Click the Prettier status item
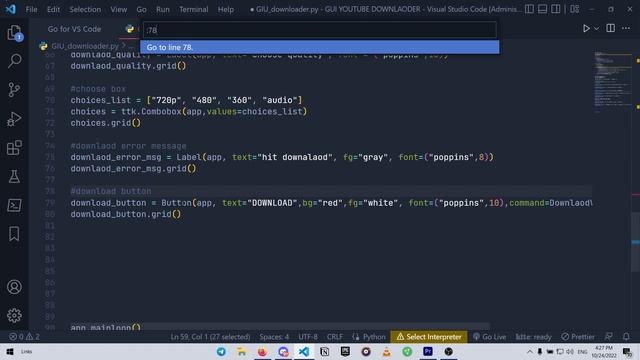This screenshot has width=640, height=360. 578,337
